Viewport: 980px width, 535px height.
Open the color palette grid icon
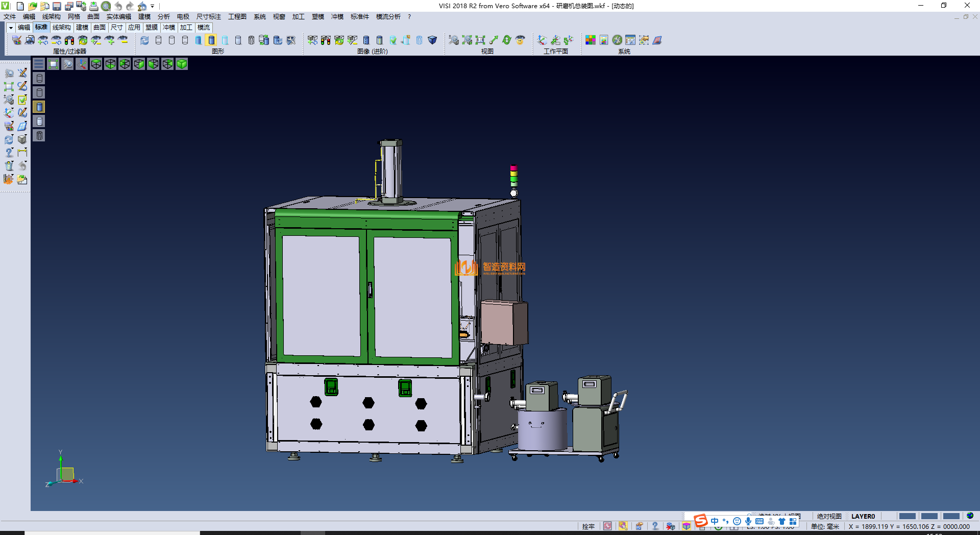point(590,40)
